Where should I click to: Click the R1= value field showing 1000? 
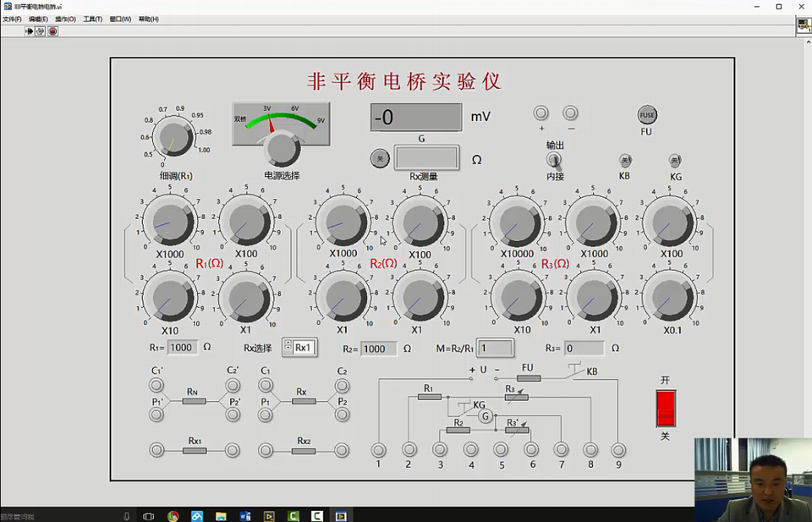[x=183, y=348]
